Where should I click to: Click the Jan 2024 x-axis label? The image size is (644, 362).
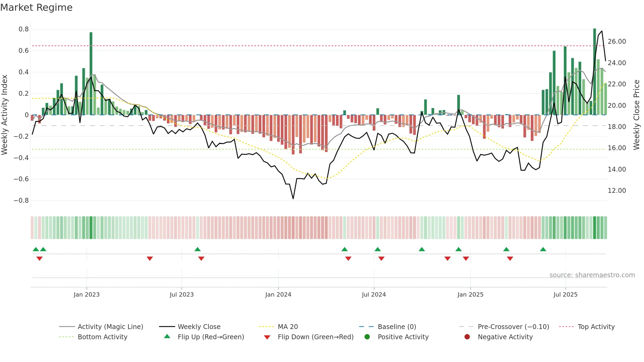[x=278, y=294]
